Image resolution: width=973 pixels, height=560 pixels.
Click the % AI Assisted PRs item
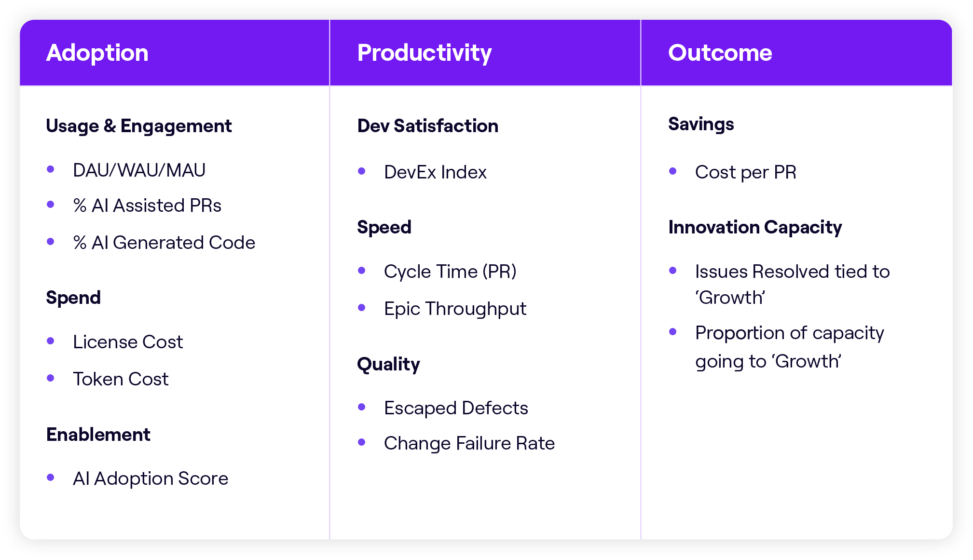147,205
